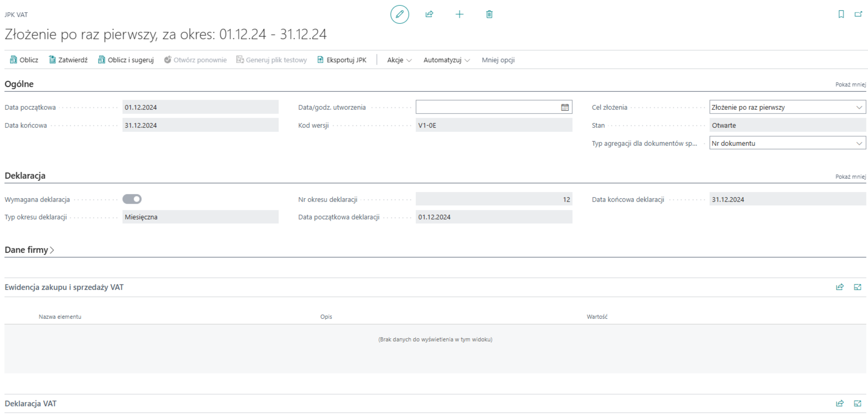Click the share icon in header
The image size is (868, 414).
[x=429, y=14]
